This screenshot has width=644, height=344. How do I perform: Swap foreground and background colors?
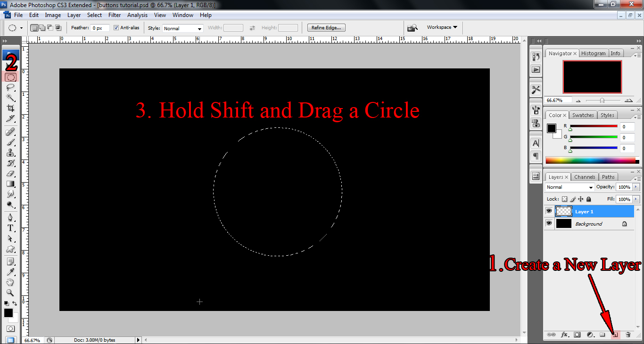pyautogui.click(x=15, y=303)
